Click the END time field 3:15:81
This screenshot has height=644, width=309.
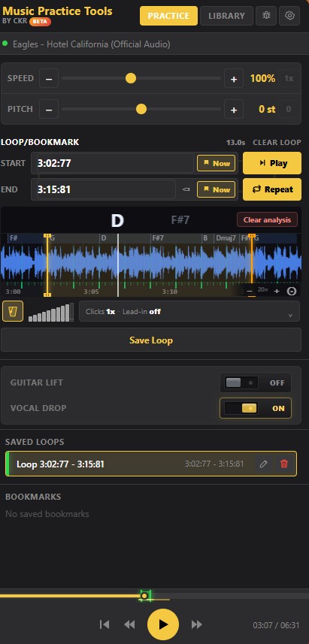coord(106,189)
